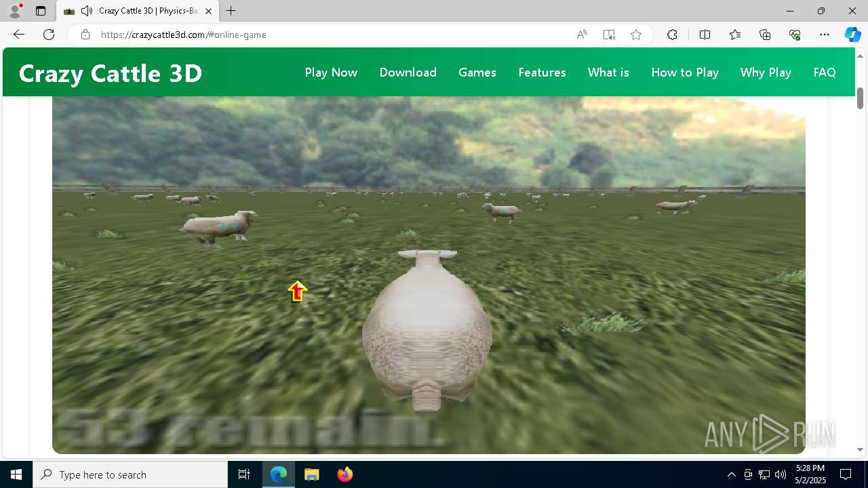Open the browser profile icon
The image size is (868, 488).
point(15,11)
